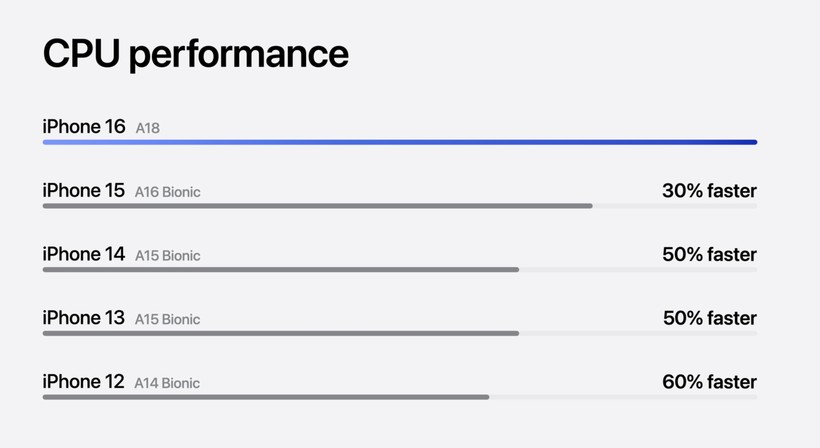Viewport: 820px width, 448px height.
Task: Click the A14 Bionic chip label
Action: (x=167, y=383)
